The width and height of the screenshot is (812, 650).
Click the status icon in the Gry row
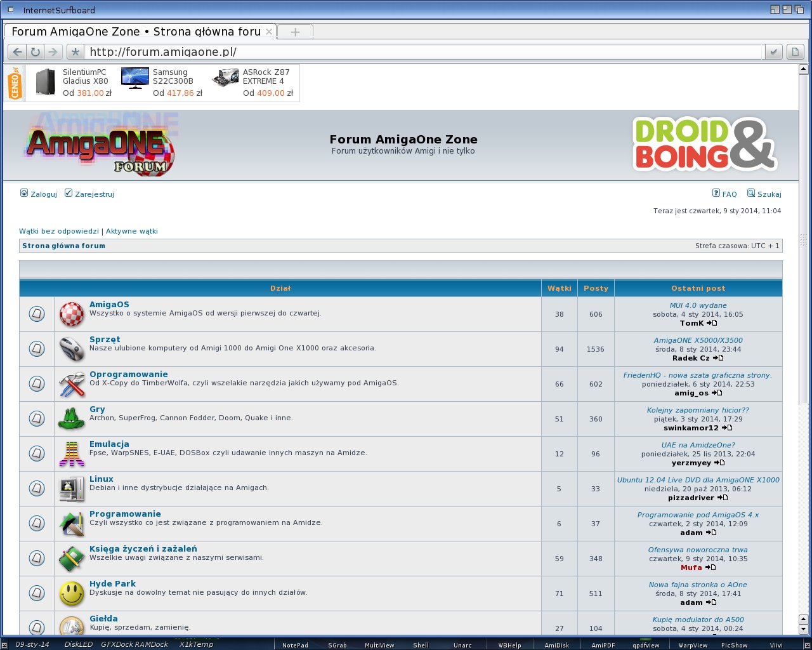tap(37, 418)
